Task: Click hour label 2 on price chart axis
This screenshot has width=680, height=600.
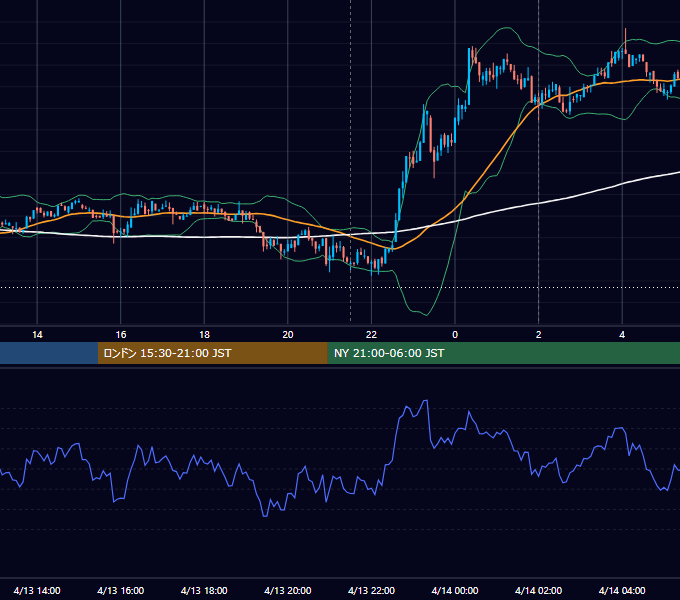Action: coord(538,334)
